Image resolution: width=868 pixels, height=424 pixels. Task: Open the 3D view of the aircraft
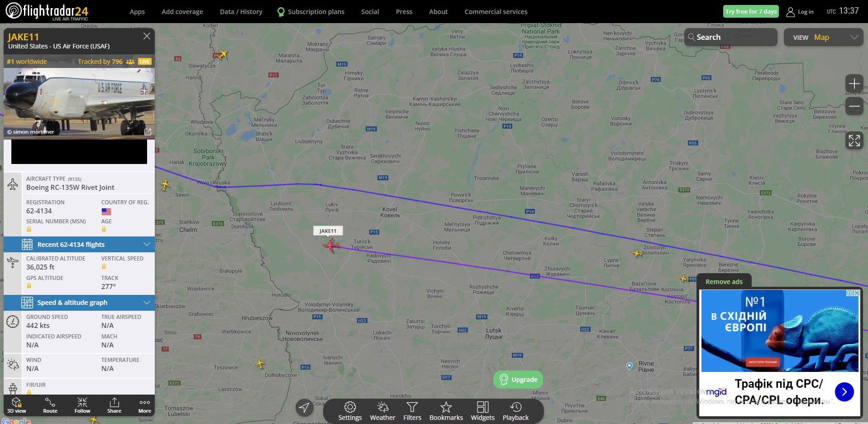coord(16,405)
